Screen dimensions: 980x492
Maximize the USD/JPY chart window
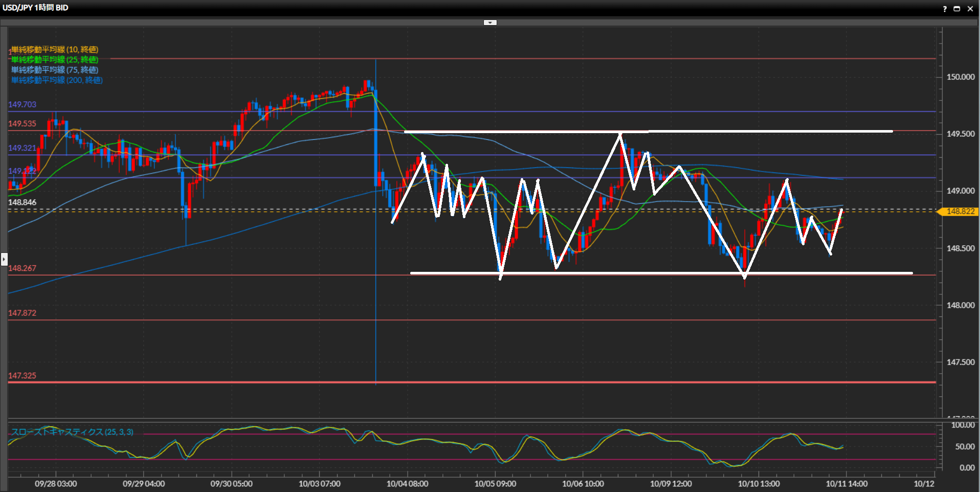click(x=957, y=9)
